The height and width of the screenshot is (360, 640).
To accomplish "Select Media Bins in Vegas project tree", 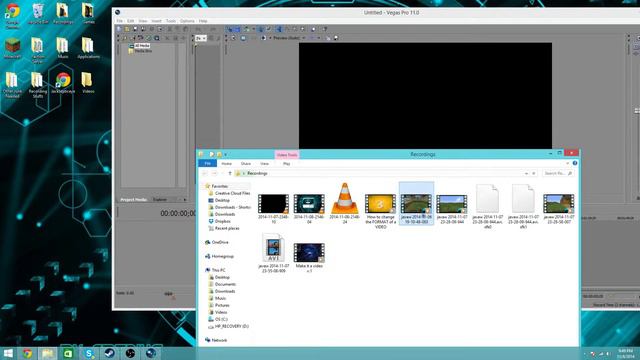I will coord(143,51).
